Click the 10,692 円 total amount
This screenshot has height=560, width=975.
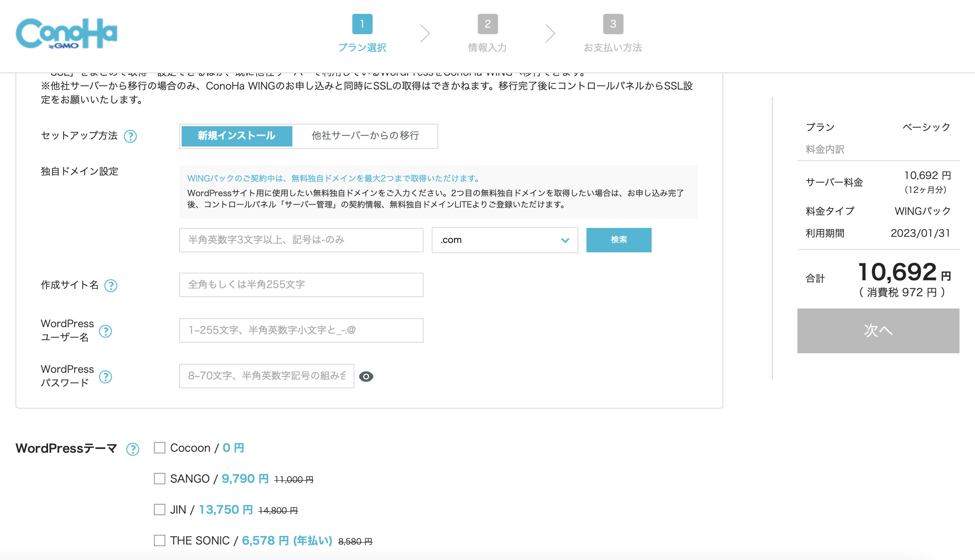pos(905,272)
